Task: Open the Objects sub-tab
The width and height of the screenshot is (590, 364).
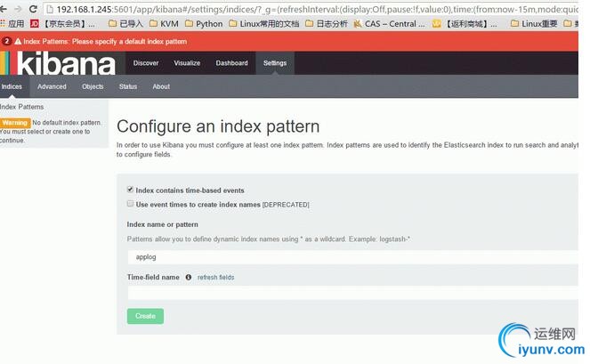Action: point(93,86)
